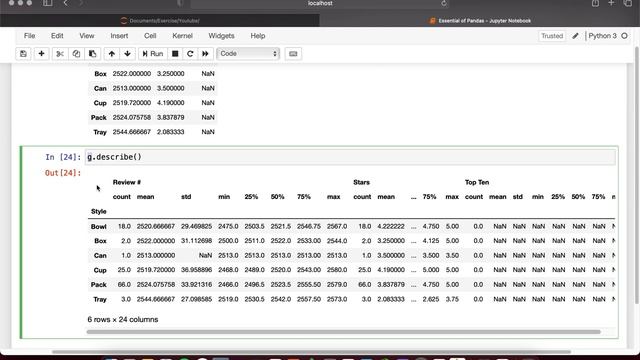Screen dimensions: 640x360
Task: Cut selected cells with the scissors icon
Action: pyautogui.click(x=60, y=54)
